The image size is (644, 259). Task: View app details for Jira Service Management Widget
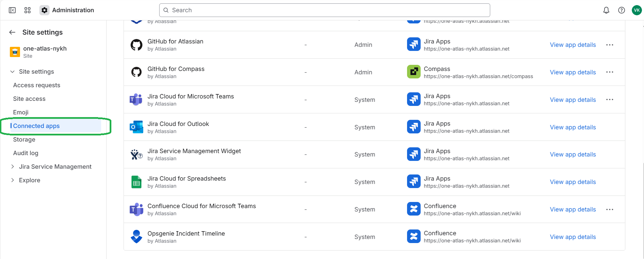(573, 154)
